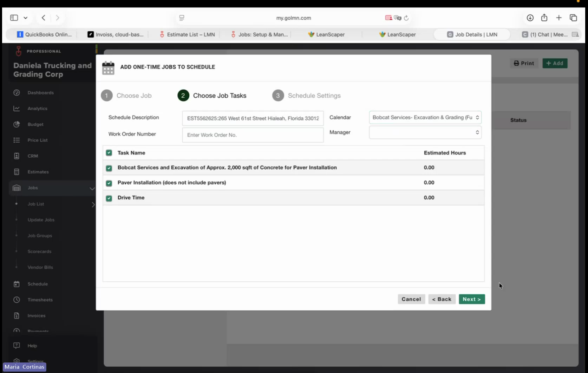Screen dimensions: 588x373
Task: Select the Analytics chart icon
Action: [17, 109]
